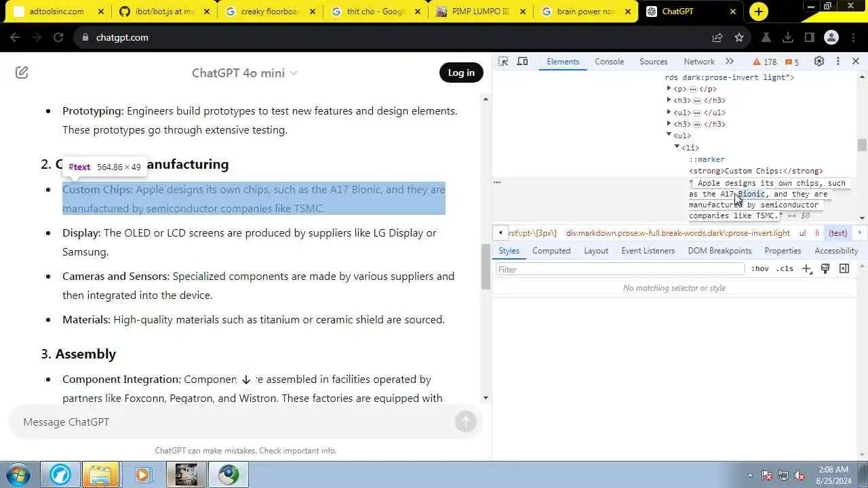868x488 pixels.
Task: Open the Event Listeners pane tab
Action: (x=648, y=251)
